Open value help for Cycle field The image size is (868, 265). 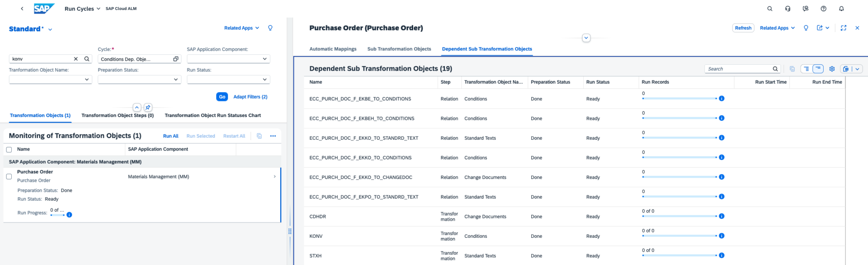pos(176,59)
